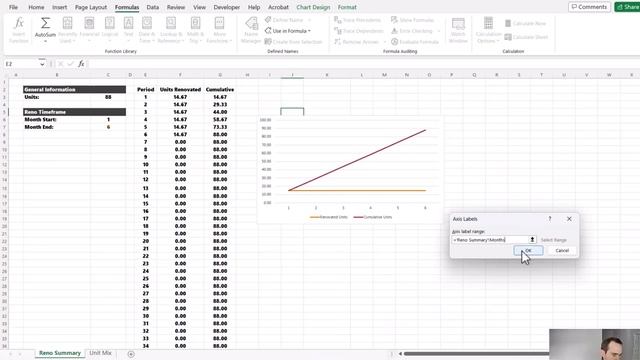Click the 'General Information' header cell

tap(75, 89)
